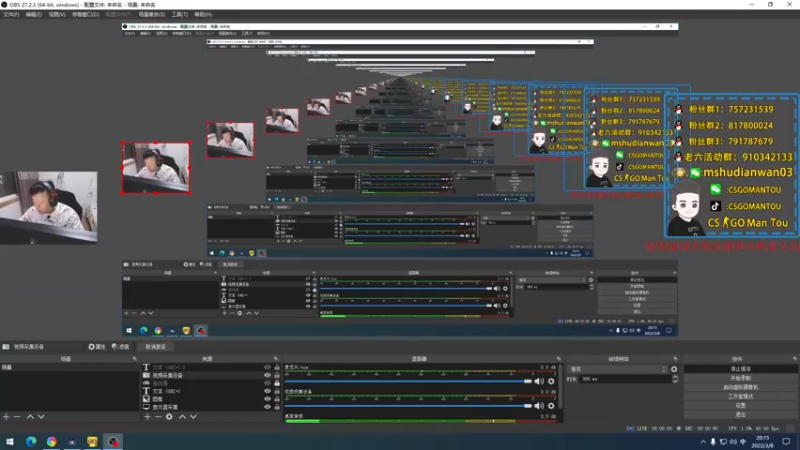Viewport: 800px width, 450px height.
Task: Undock the Sources panel via its header icon
Action: [276, 359]
